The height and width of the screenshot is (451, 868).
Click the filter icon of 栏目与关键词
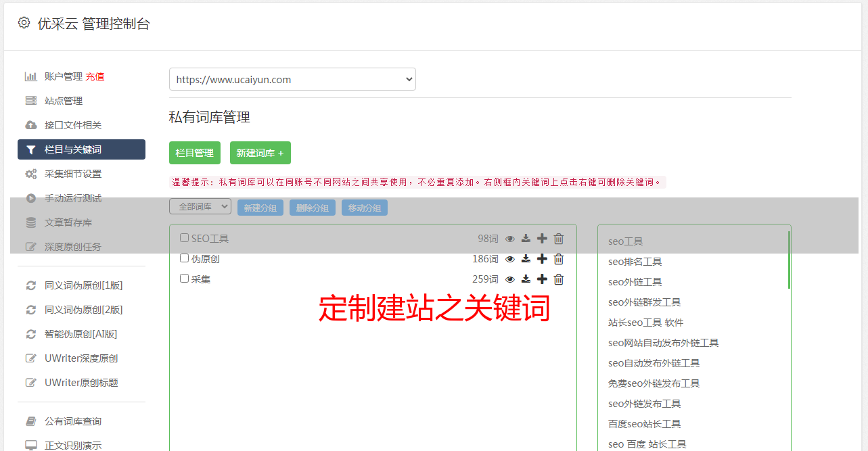[31, 149]
